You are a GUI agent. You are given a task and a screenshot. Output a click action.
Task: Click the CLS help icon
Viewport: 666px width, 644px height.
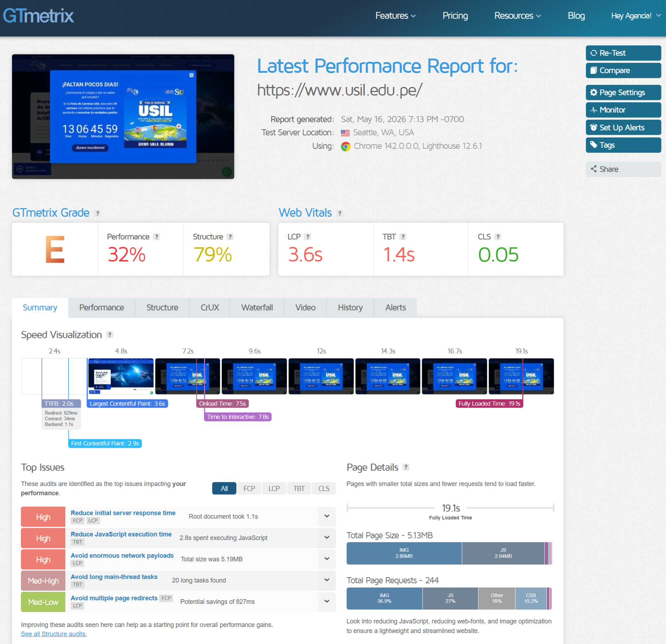pos(498,237)
